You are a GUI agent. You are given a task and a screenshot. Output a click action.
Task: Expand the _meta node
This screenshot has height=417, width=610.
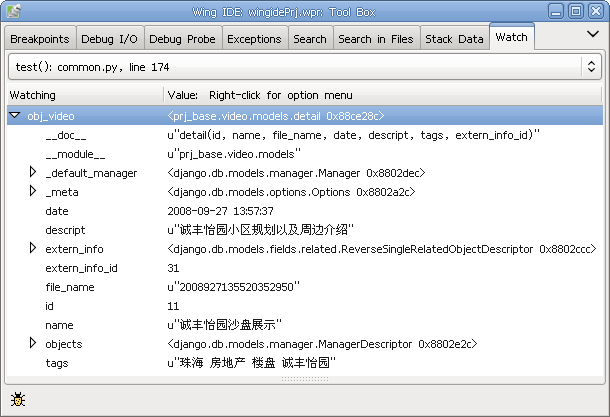pos(32,192)
